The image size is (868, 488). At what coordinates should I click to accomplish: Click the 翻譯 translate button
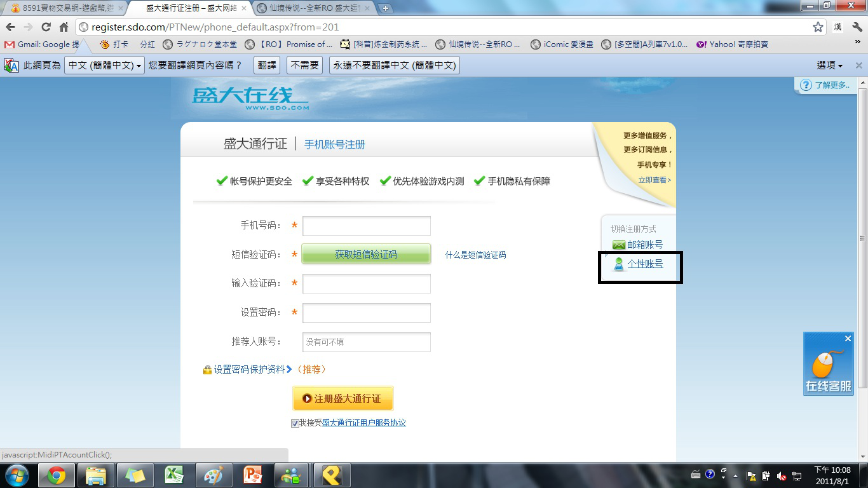[x=267, y=65]
